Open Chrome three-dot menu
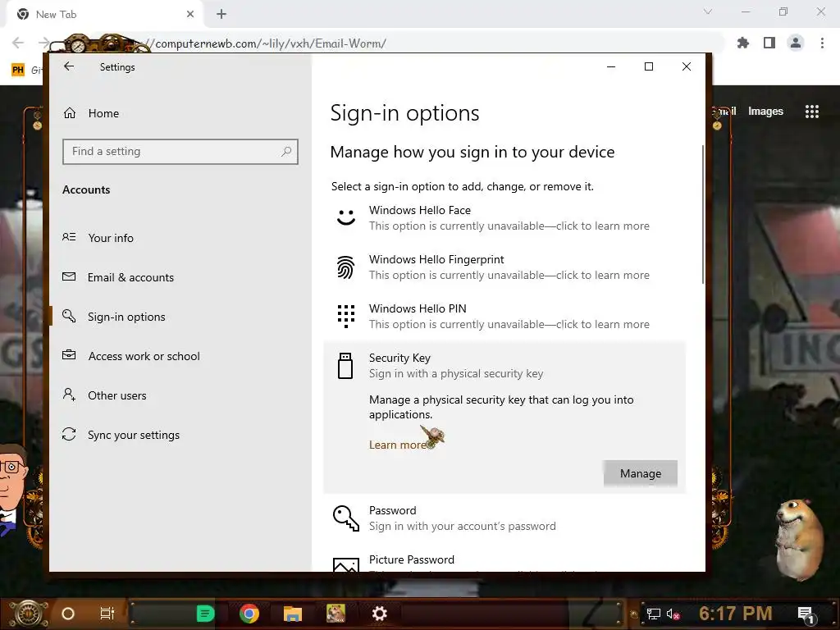This screenshot has width=840, height=630. (x=822, y=43)
